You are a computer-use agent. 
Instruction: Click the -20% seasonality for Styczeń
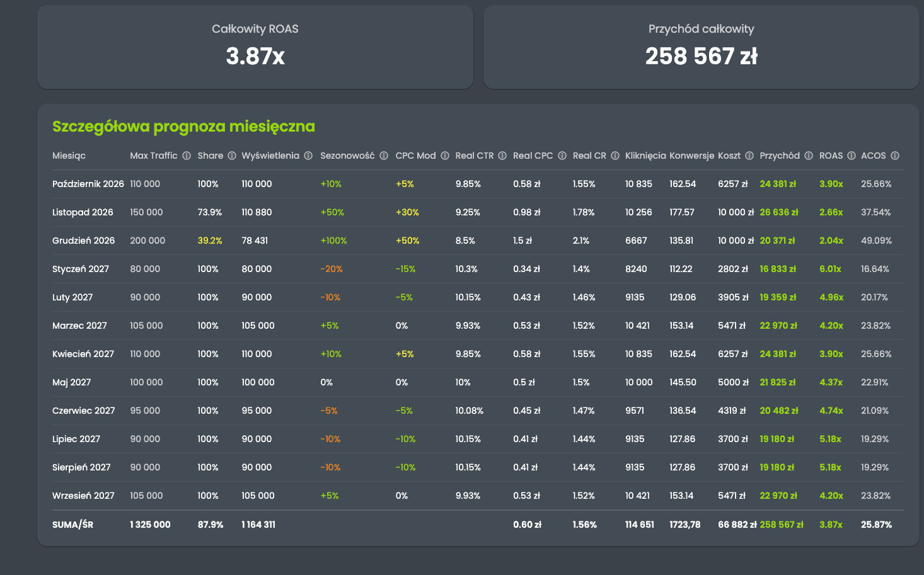(332, 269)
